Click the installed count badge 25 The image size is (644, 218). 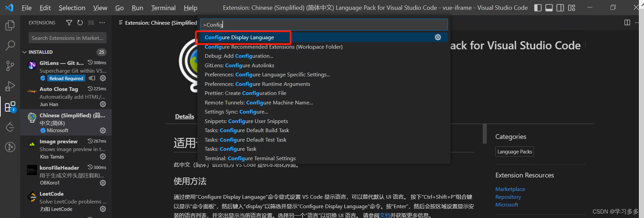[102, 52]
